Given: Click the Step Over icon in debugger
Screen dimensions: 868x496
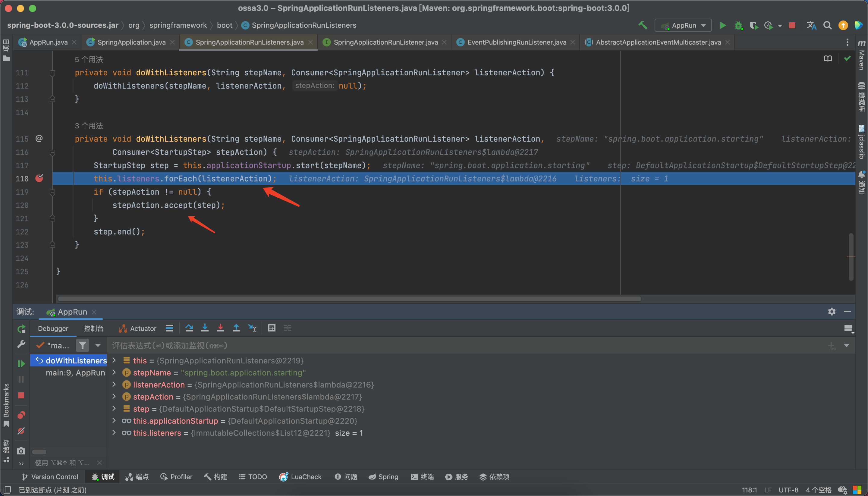Looking at the screenshot, I should 190,328.
